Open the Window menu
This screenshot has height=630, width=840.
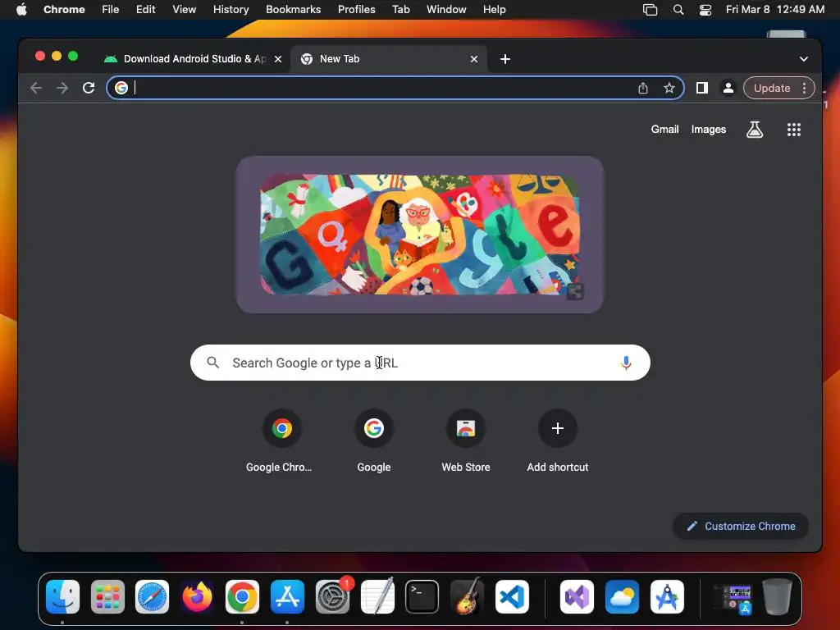click(446, 10)
